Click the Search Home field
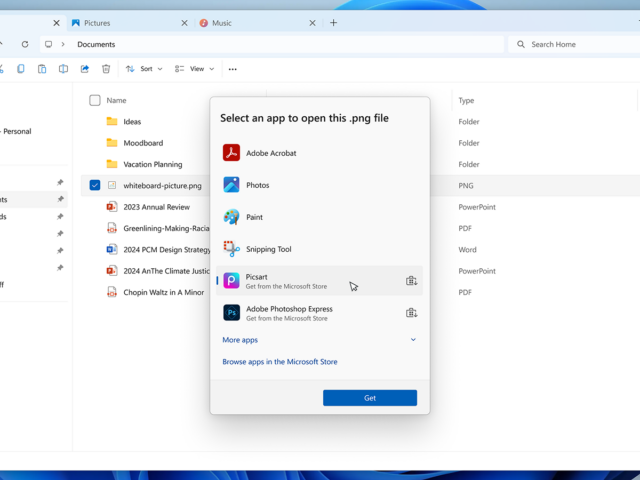The height and width of the screenshot is (480, 640). click(x=574, y=44)
